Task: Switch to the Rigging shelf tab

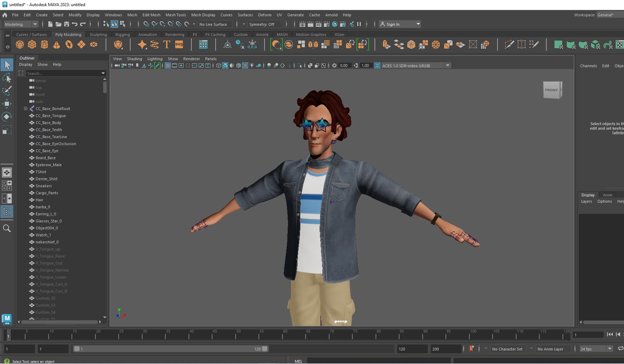Action: tap(122, 34)
